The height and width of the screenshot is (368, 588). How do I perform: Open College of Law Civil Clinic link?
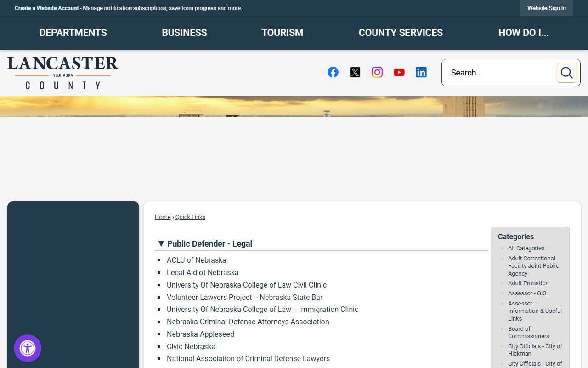pos(247,285)
